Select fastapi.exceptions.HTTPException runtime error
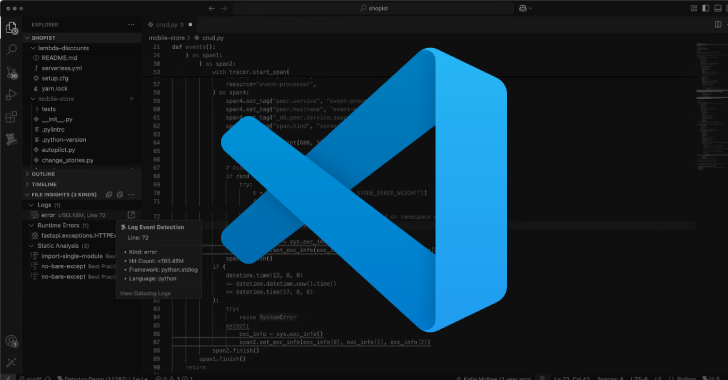This screenshot has height=380, width=728. [70, 236]
